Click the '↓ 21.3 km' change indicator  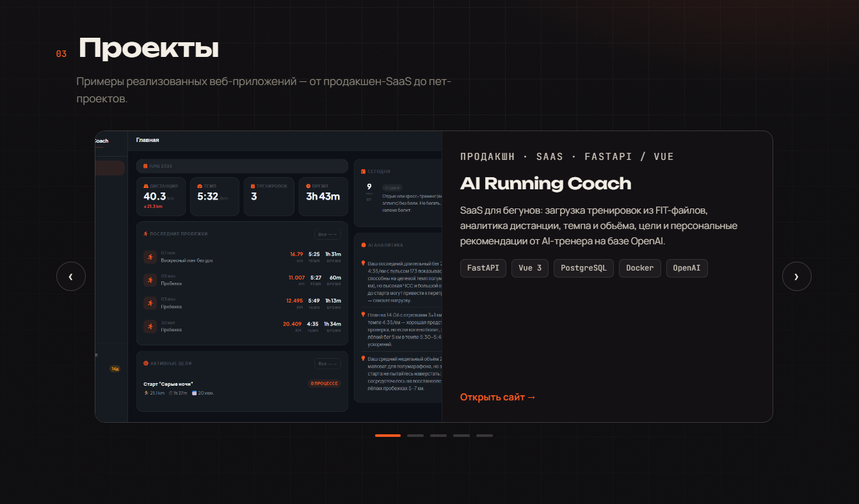coord(153,207)
